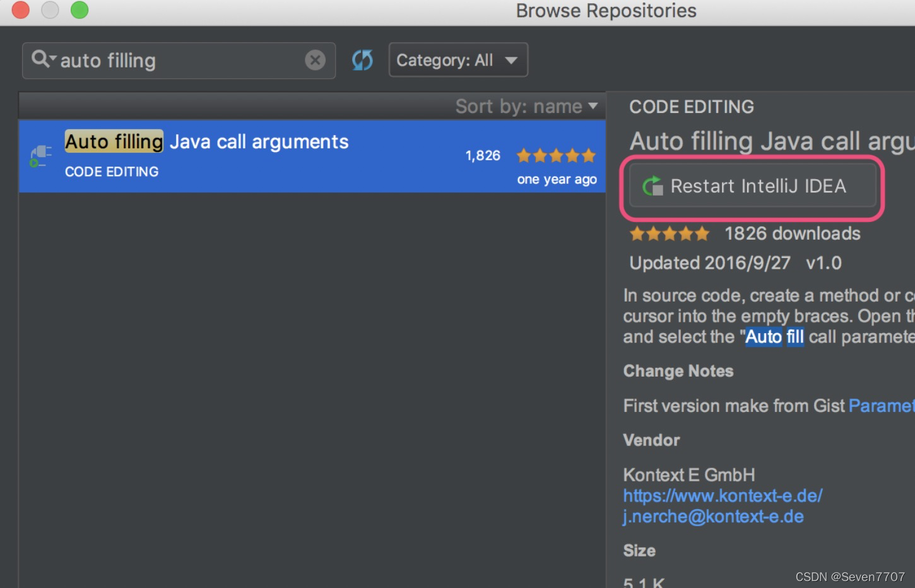Select the Auto filling Java call arguments plugin
Viewport: 915px width, 588px height.
click(252, 156)
